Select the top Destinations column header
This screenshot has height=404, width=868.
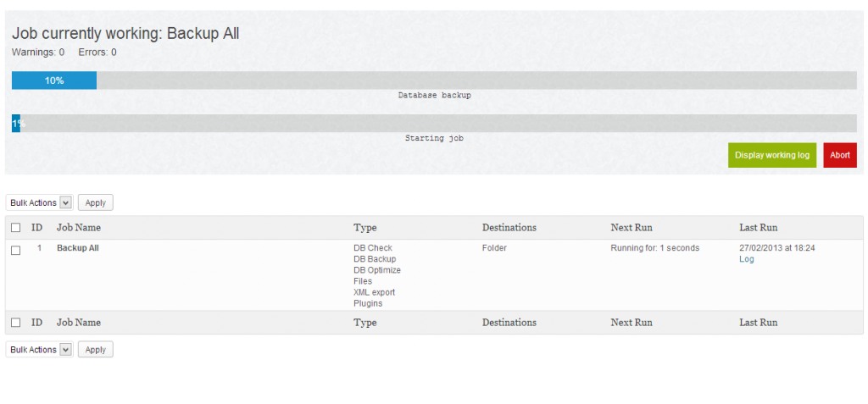tap(509, 228)
